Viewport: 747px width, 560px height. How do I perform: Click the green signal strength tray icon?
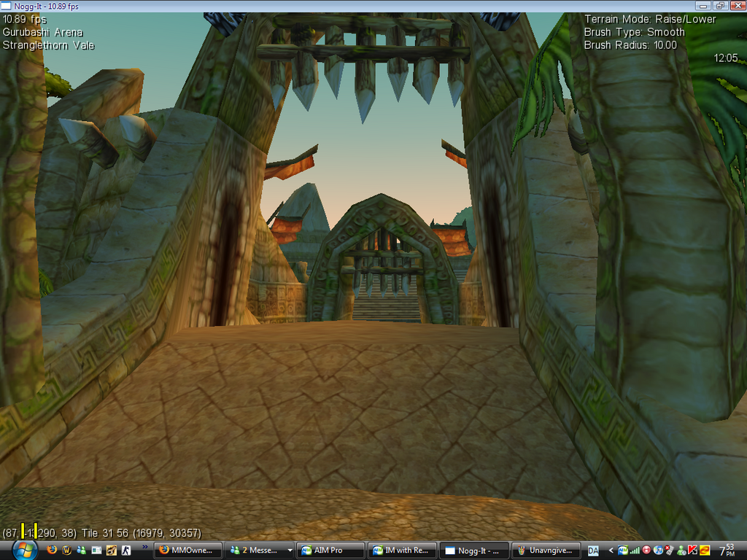635,551
